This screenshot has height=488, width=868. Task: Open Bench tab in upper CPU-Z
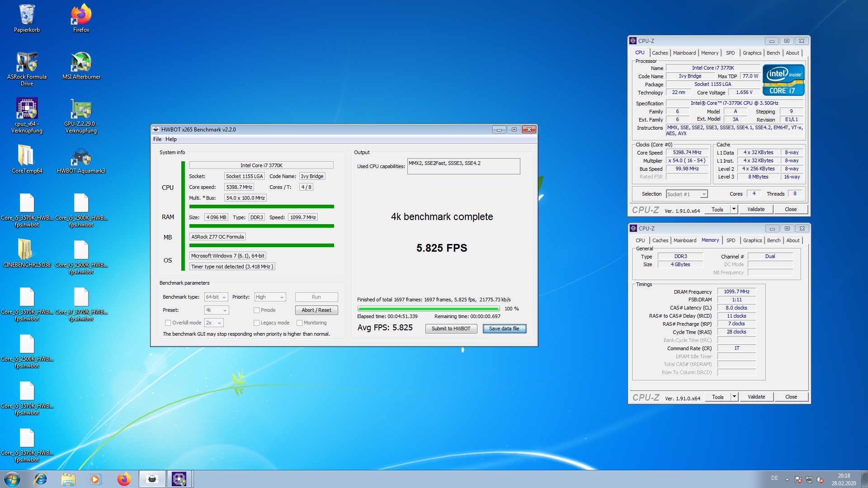[773, 53]
